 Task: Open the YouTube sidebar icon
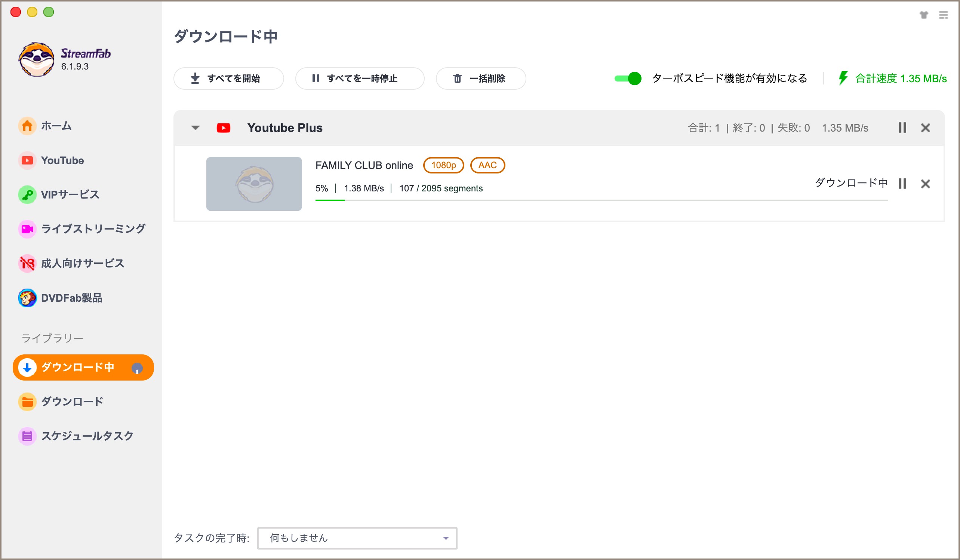click(27, 160)
